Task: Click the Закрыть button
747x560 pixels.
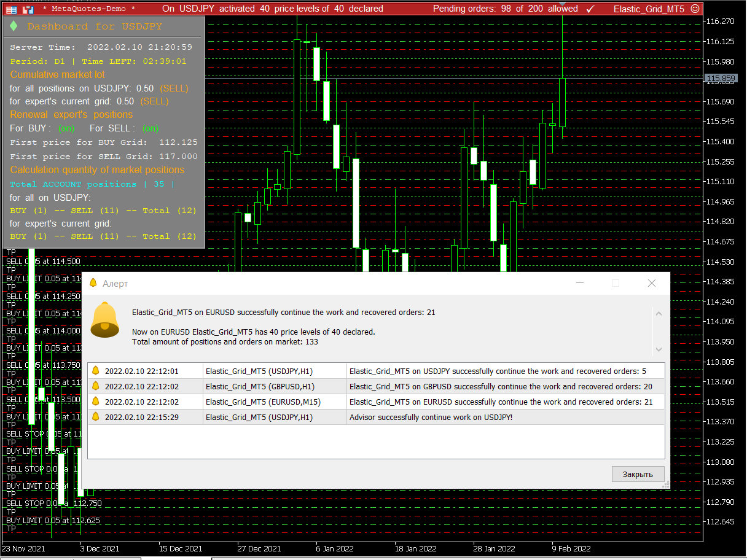Action: [638, 474]
